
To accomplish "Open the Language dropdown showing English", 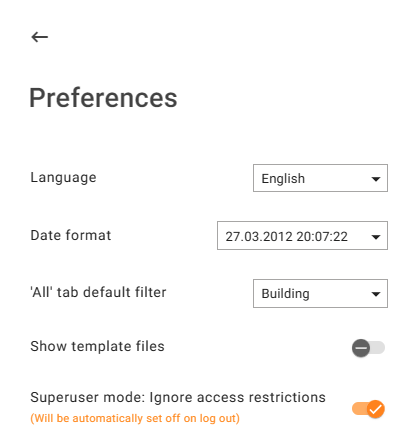I will point(320,178).
